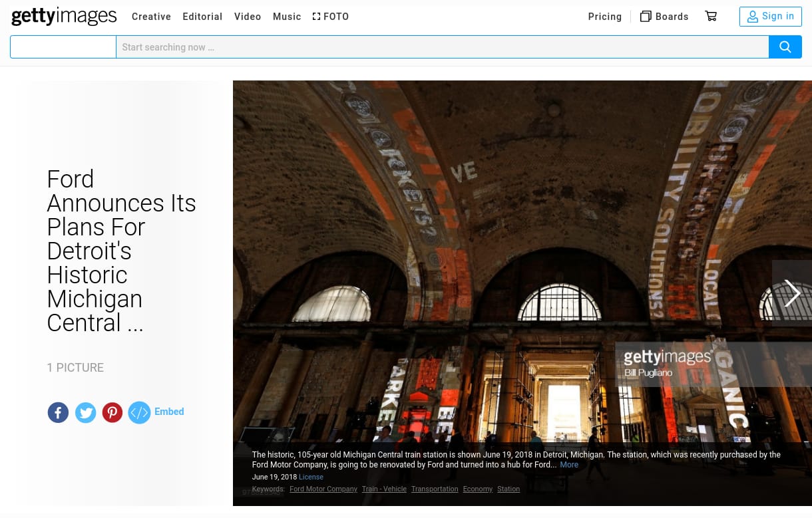The width and height of the screenshot is (812, 518).
Task: Select the Station keyword
Action: pyautogui.click(x=508, y=489)
